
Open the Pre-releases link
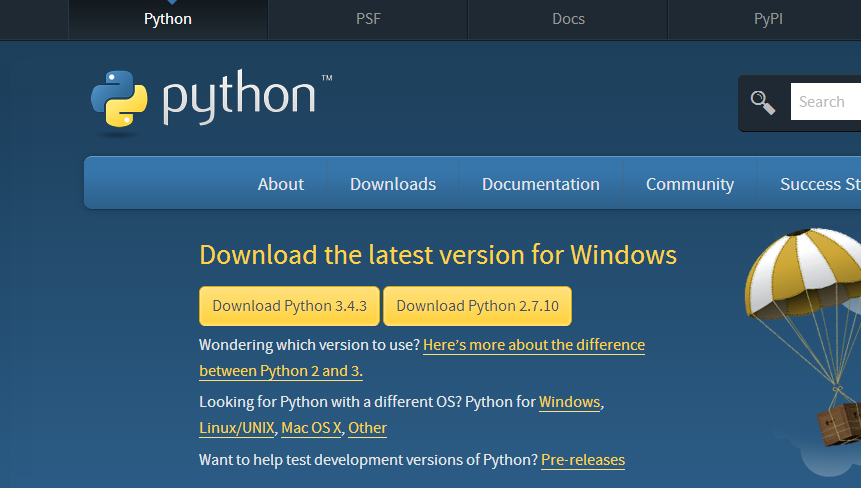click(583, 459)
